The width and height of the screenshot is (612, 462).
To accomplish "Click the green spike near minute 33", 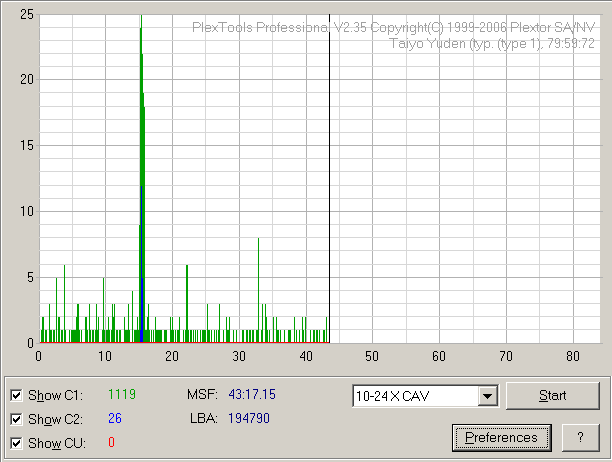I will pos(258,291).
